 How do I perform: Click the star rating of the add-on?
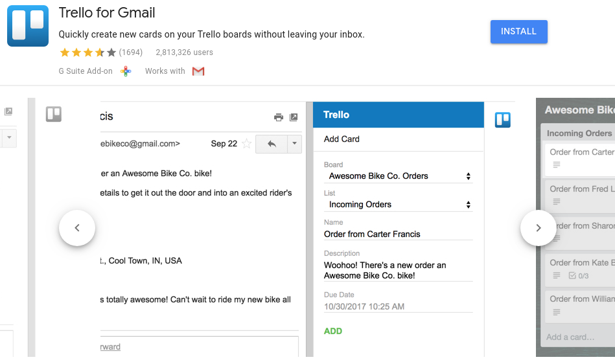87,52
